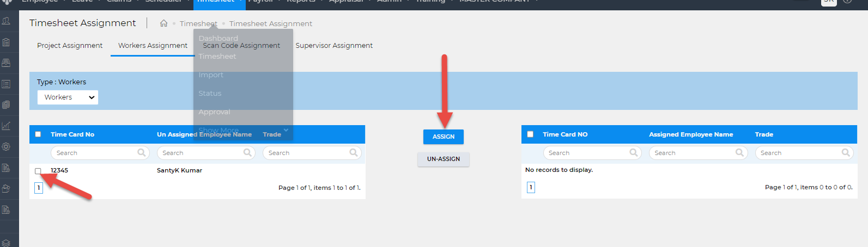Open the list icon in left sidebar
The width and height of the screenshot is (868, 247).
coord(7,84)
